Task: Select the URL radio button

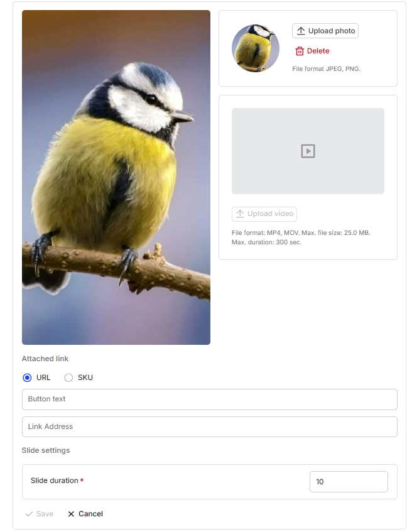Action: [27, 377]
